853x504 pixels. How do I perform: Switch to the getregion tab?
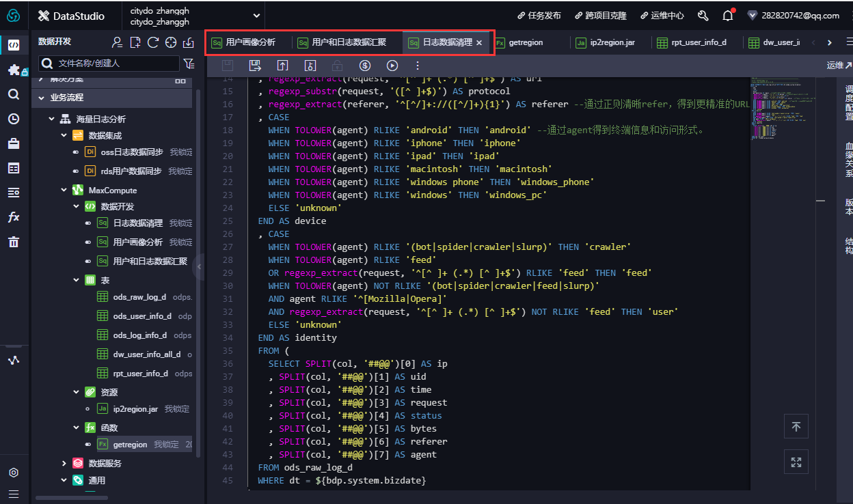click(x=526, y=42)
